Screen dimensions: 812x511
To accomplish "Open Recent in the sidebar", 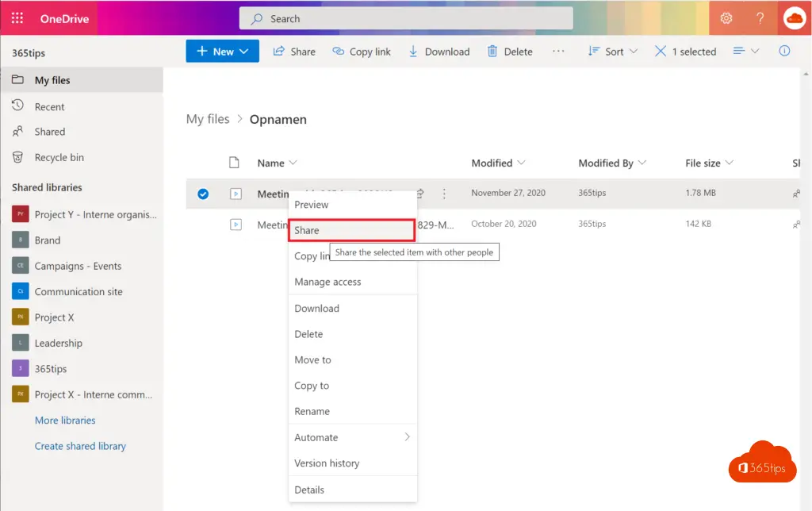I will (x=49, y=106).
